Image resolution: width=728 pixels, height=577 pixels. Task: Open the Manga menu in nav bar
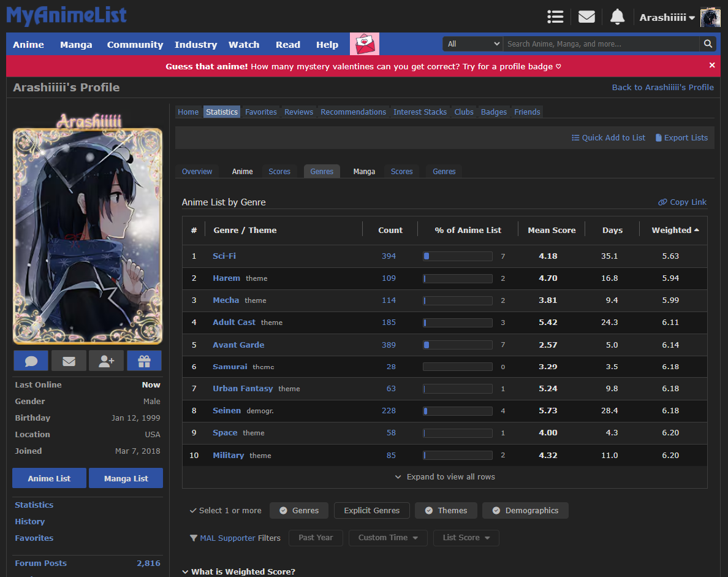(x=76, y=45)
